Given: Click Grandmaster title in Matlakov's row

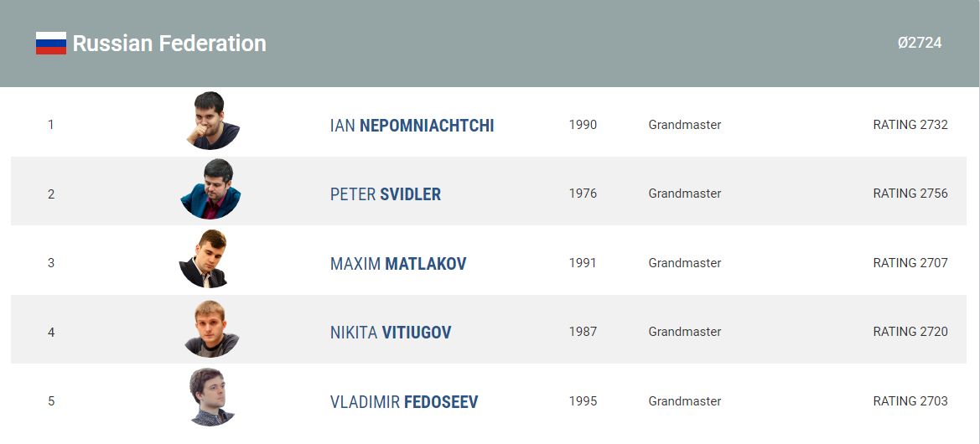Looking at the screenshot, I should (684, 263).
